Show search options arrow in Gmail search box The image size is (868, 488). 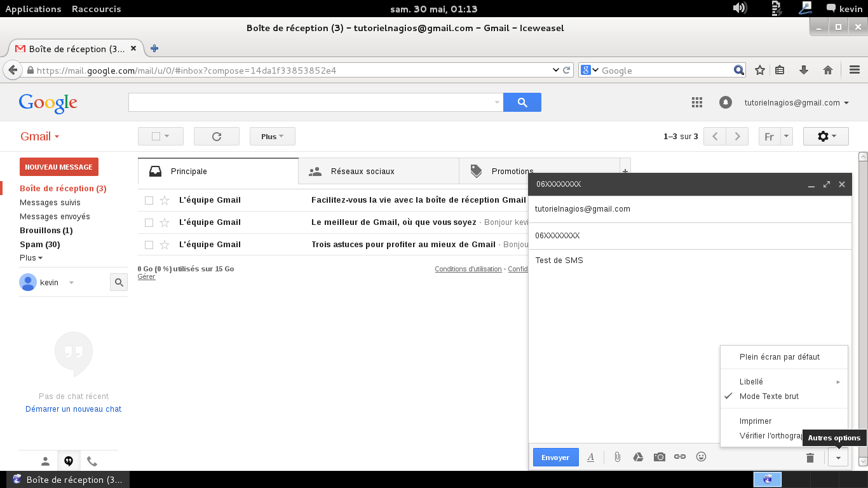(497, 102)
